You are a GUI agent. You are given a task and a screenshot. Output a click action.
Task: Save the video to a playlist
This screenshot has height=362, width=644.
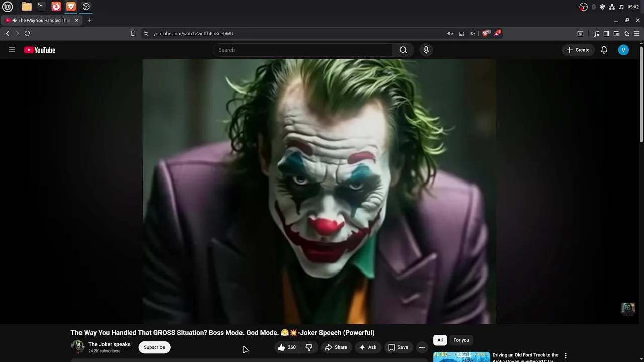[x=398, y=347]
